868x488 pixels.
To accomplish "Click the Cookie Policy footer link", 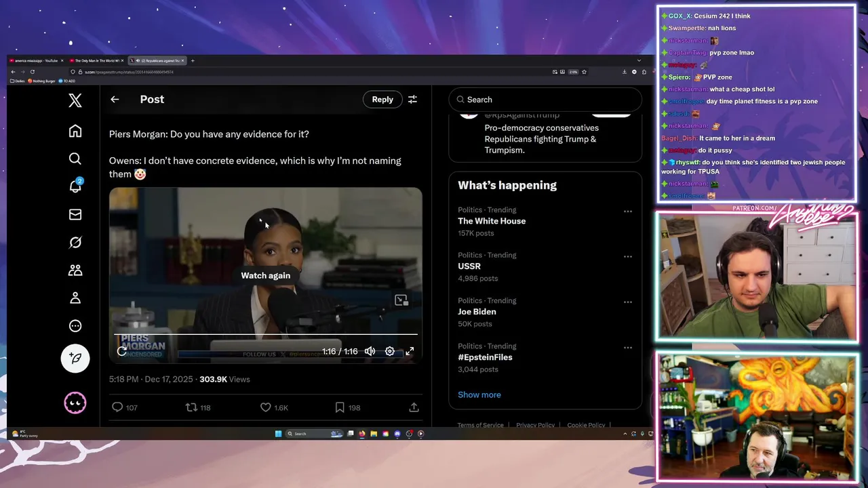I will (x=586, y=425).
